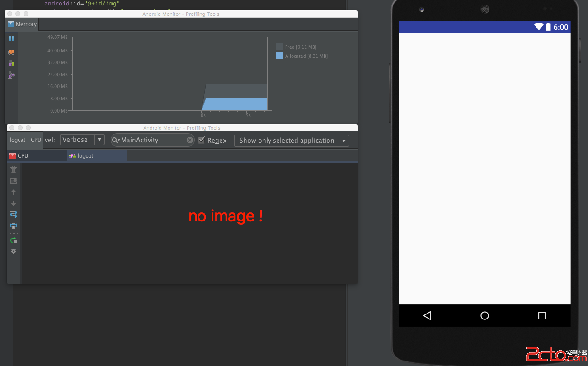Click the up arrow in logcat toolbar
Image resolution: width=588 pixels, height=366 pixels.
[x=14, y=192]
